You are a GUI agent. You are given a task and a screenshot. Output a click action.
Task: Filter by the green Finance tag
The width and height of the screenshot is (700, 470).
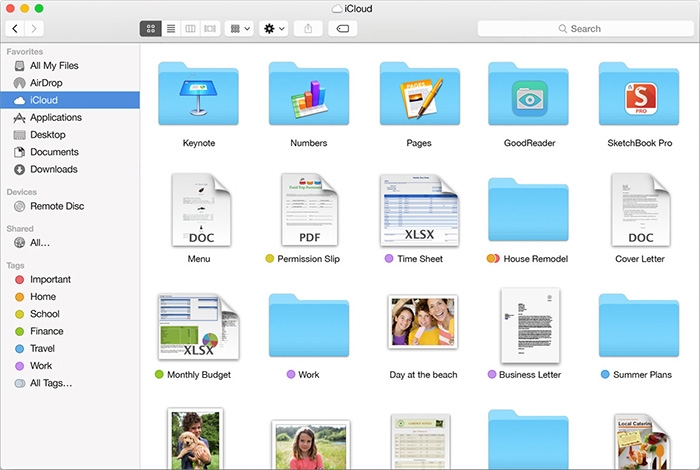(x=70, y=331)
